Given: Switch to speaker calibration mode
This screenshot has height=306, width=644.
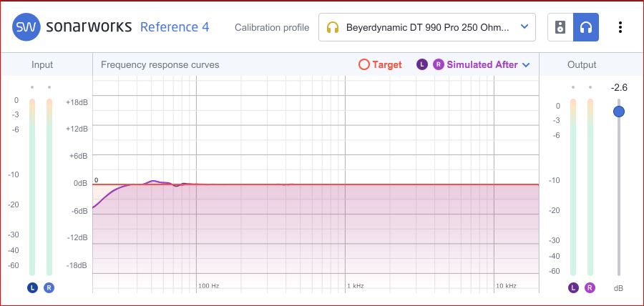Looking at the screenshot, I should (560, 27).
